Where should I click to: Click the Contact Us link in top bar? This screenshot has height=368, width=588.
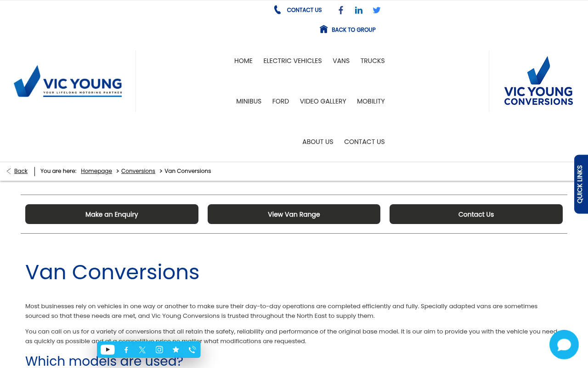click(304, 10)
